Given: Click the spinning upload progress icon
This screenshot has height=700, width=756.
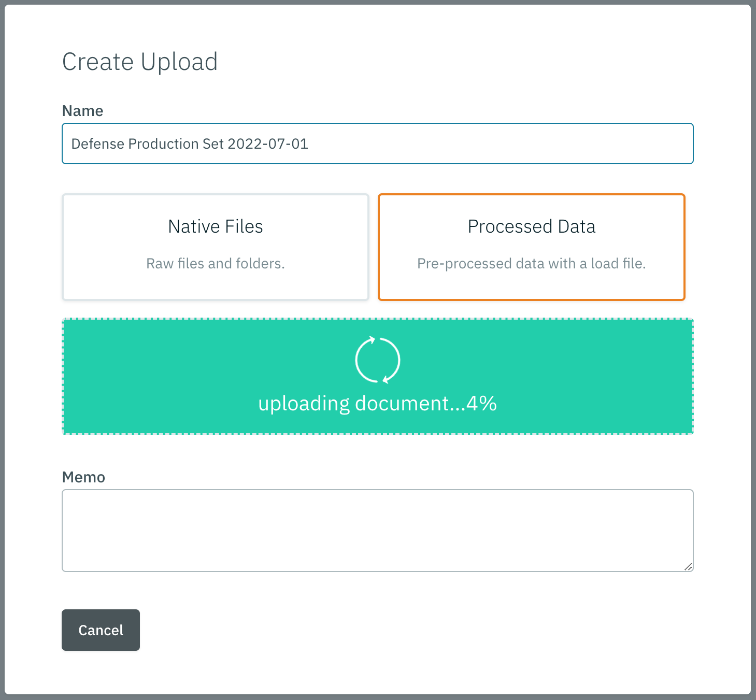Looking at the screenshot, I should click(378, 360).
